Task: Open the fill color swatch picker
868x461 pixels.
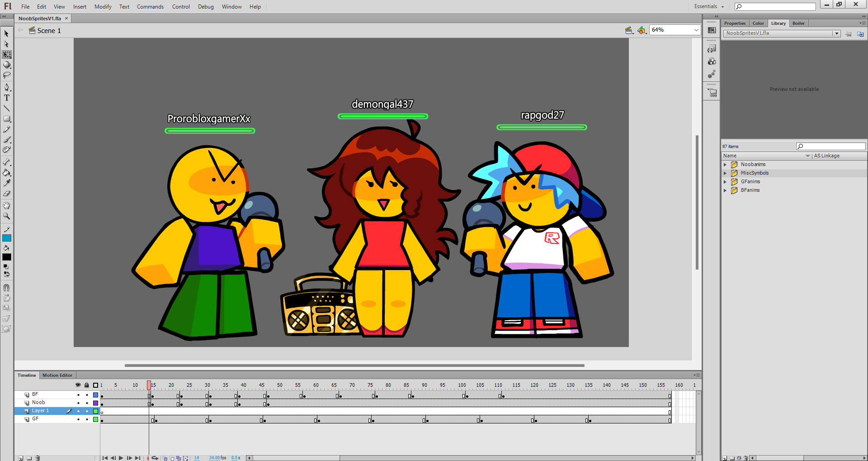Action: pos(7,257)
